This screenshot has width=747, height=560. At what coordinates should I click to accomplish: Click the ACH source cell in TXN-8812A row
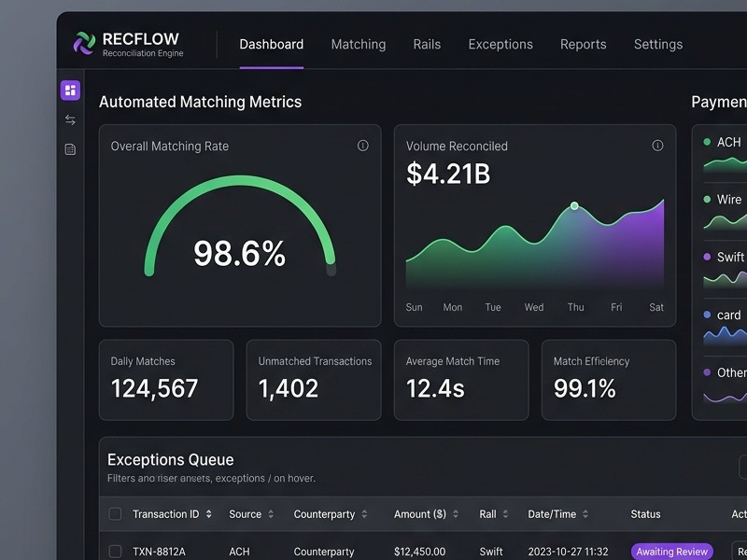[x=239, y=552]
